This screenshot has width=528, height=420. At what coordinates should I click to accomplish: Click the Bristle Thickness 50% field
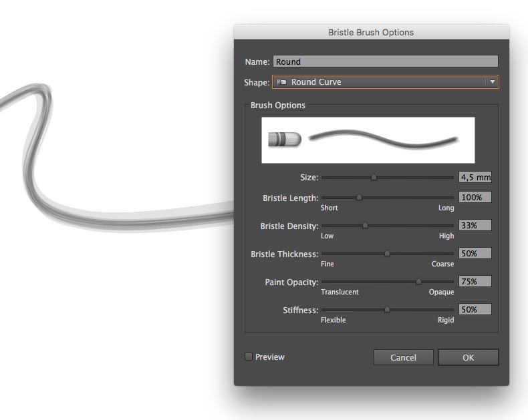475,253
